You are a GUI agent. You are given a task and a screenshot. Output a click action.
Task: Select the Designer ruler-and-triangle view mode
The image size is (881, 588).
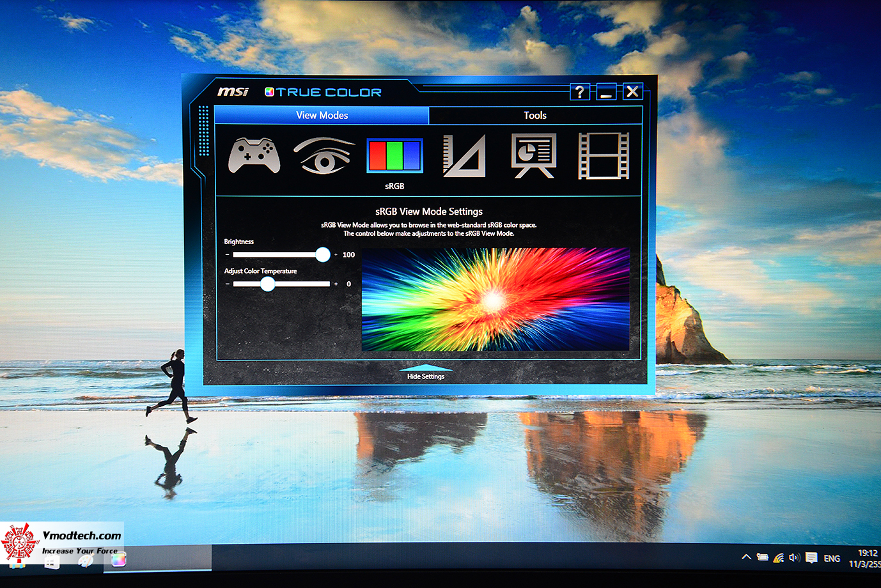point(464,155)
